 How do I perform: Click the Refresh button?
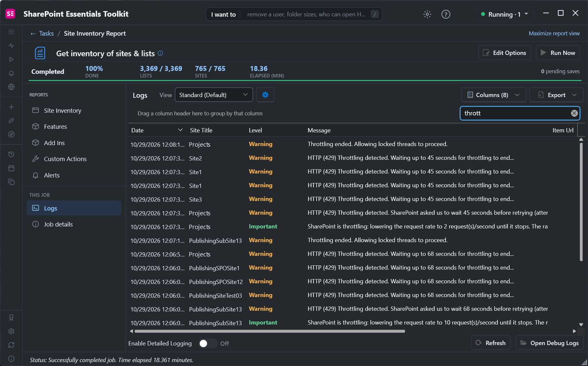[x=491, y=343]
